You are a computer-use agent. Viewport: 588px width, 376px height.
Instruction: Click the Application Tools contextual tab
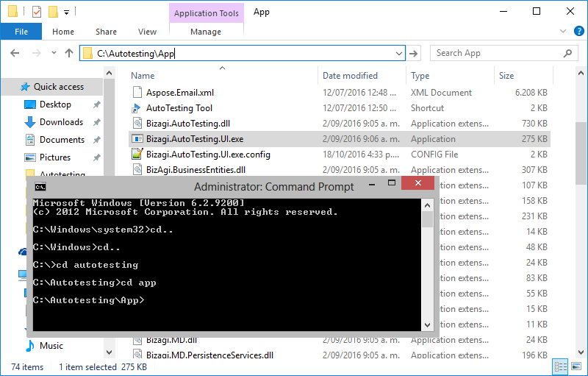click(207, 13)
